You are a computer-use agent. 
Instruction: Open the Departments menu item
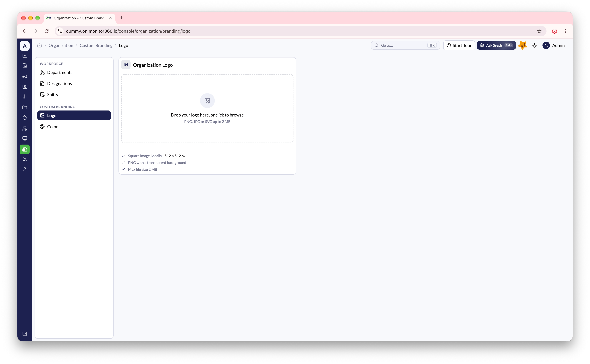pos(74,72)
